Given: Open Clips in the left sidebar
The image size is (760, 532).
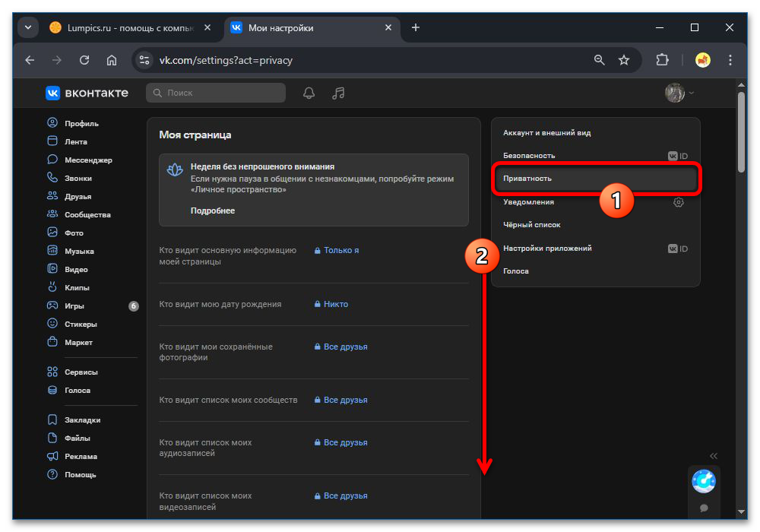Looking at the screenshot, I should 77,287.
